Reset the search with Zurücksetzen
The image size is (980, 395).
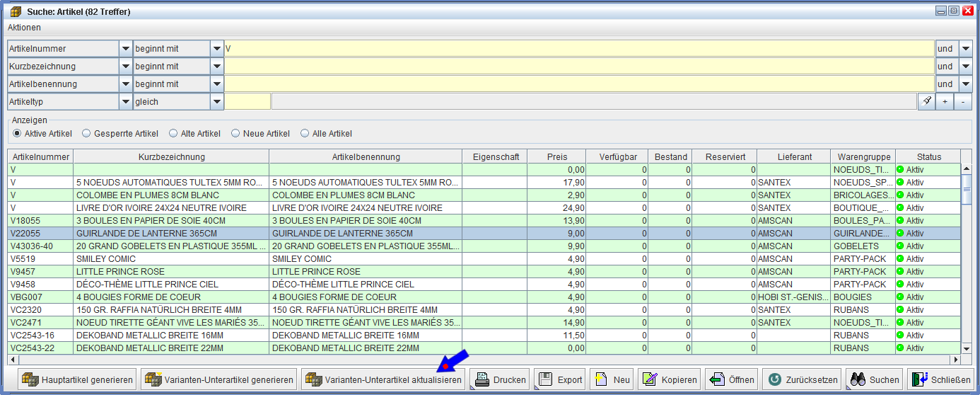click(803, 379)
